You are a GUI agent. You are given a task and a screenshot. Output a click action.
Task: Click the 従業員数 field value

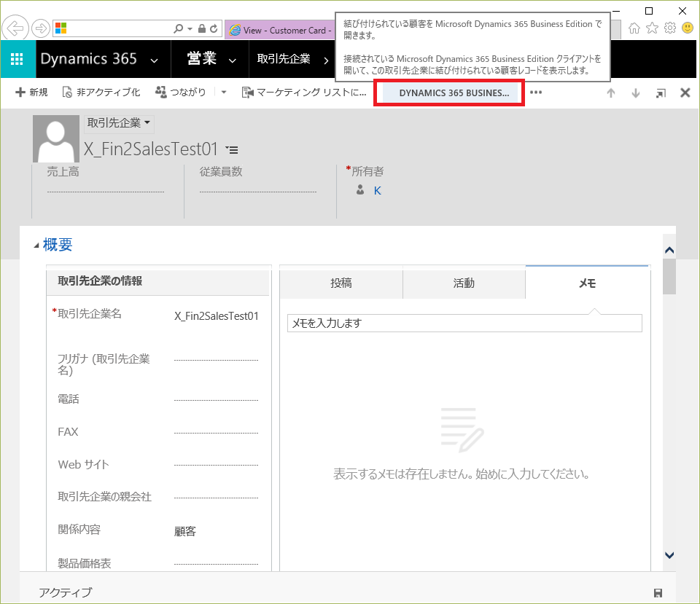coord(258,191)
